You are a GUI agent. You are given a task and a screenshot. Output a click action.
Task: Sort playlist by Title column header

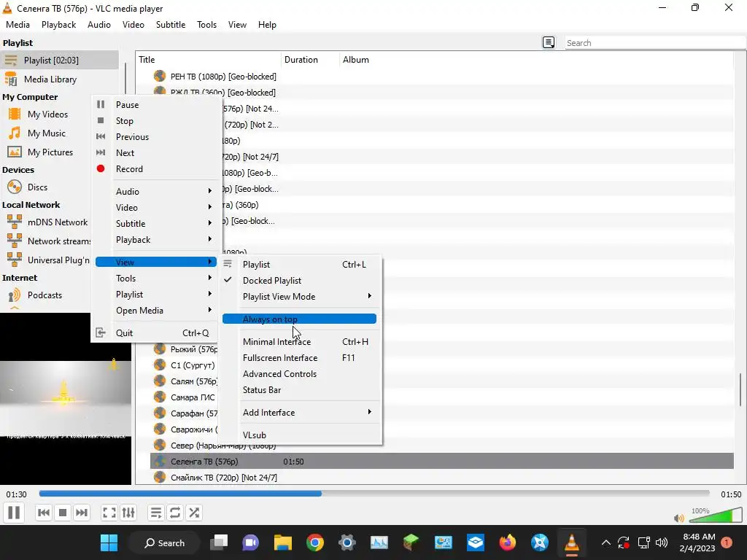click(208, 60)
